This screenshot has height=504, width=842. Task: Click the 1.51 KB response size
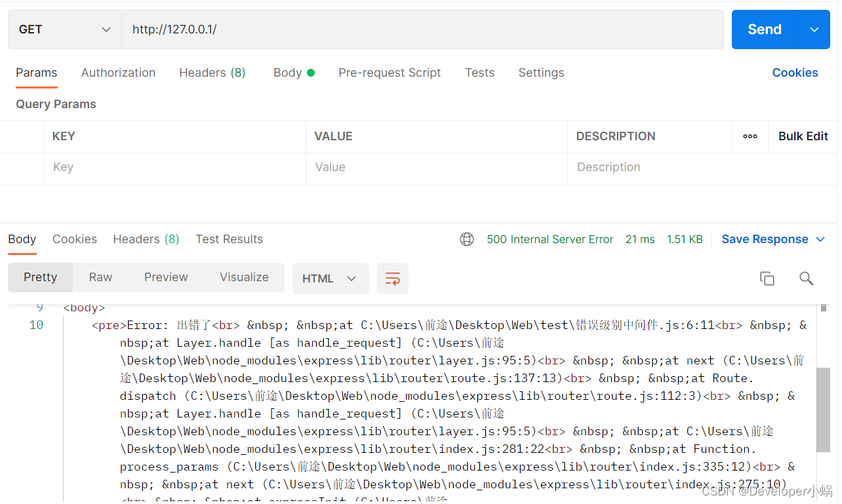pos(685,239)
